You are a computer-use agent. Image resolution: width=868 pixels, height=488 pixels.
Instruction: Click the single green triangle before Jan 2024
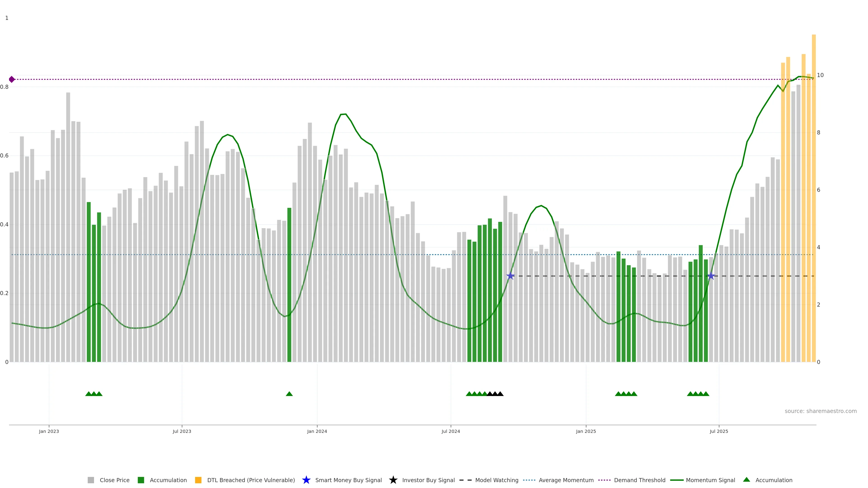coord(289,394)
